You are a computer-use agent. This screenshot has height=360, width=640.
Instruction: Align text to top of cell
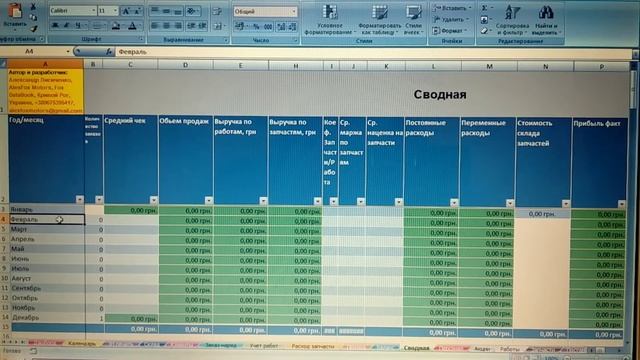pos(155,11)
